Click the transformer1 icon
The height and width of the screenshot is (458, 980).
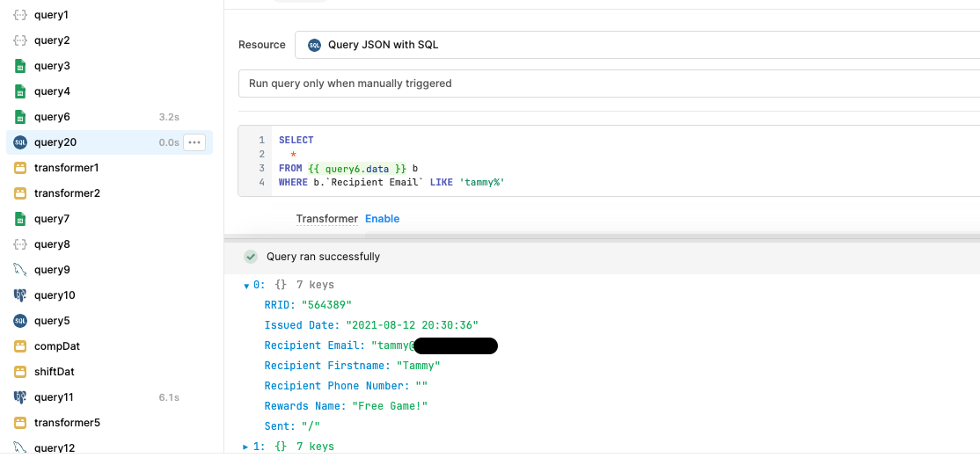click(x=20, y=168)
